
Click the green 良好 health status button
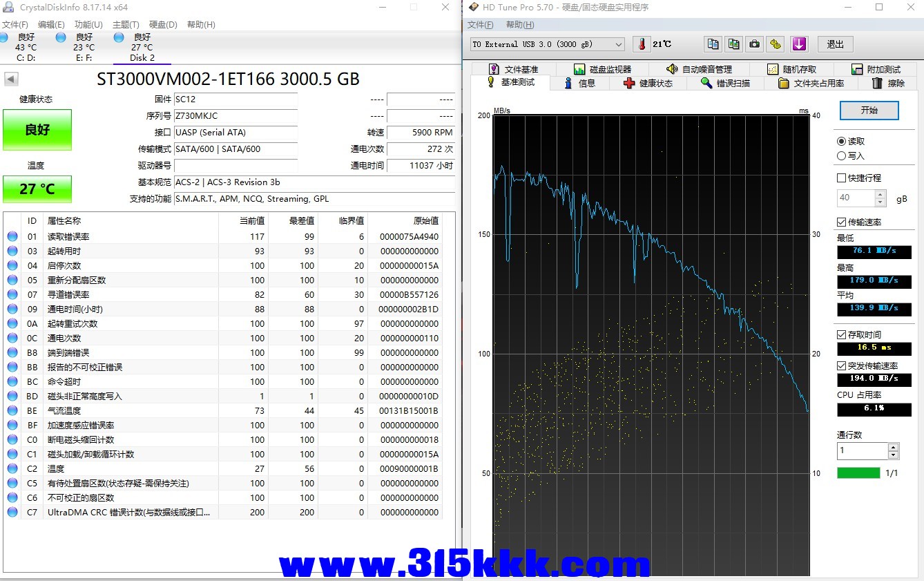click(x=37, y=129)
